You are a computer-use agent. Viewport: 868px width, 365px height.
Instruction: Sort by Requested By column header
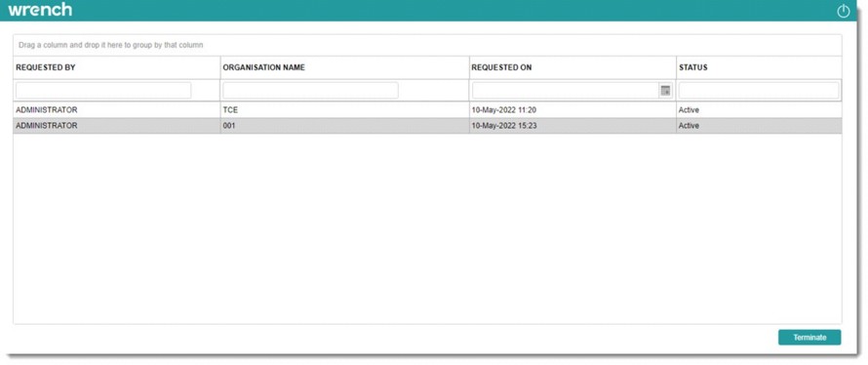[46, 67]
